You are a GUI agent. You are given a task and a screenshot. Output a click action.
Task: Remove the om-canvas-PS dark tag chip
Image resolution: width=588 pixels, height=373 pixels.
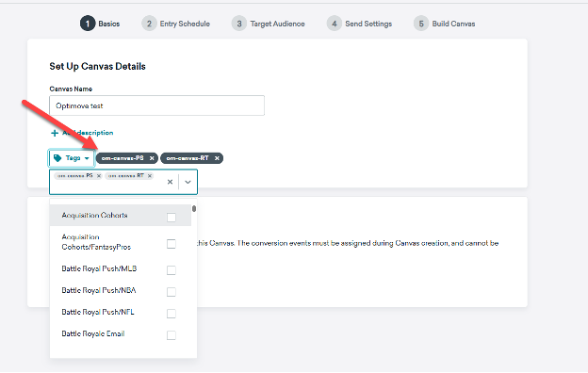click(x=152, y=158)
